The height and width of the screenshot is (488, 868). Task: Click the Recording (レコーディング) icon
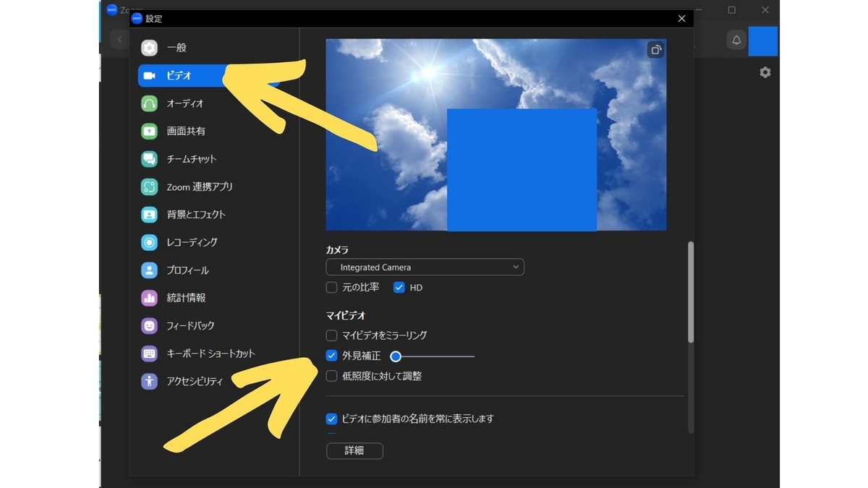tap(149, 243)
